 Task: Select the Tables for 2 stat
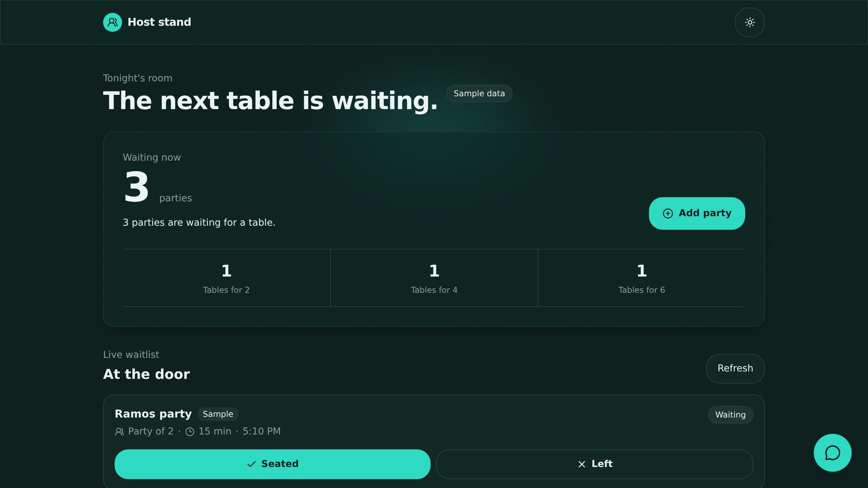click(x=226, y=278)
